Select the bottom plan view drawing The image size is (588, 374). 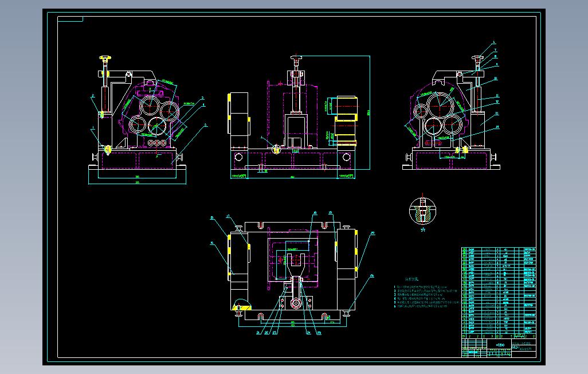(292, 274)
